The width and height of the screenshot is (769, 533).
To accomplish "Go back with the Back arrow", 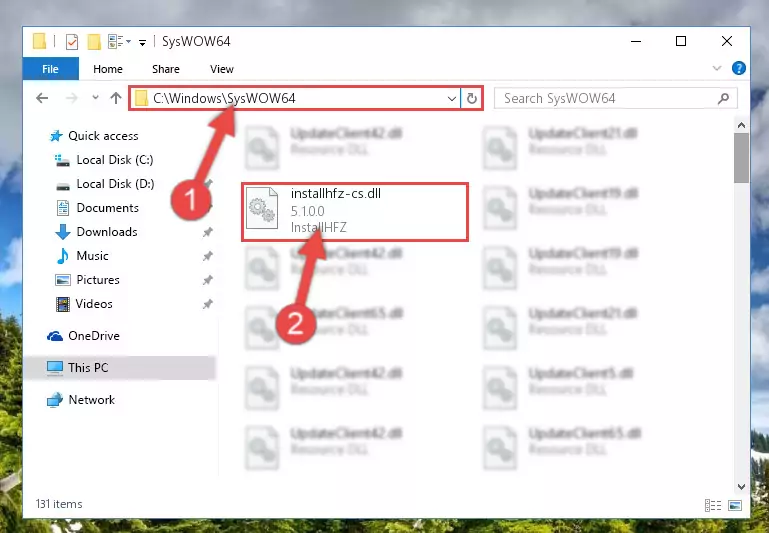I will point(42,98).
